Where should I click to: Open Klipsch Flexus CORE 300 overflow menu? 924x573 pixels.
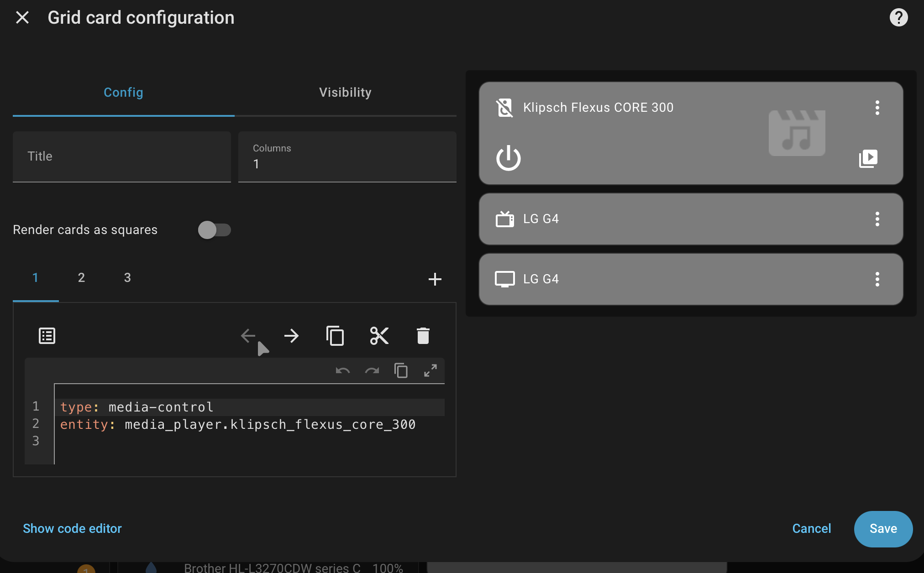(877, 108)
